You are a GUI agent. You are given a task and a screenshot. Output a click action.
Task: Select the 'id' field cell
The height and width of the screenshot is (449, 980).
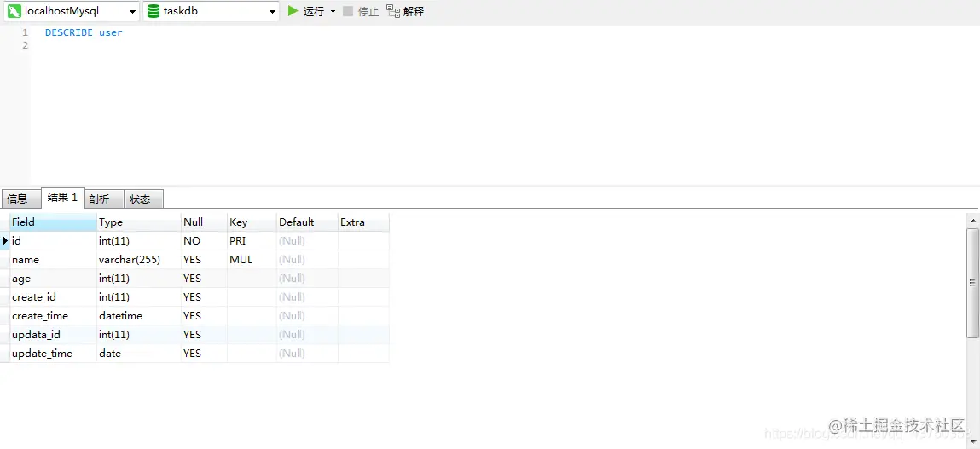(x=53, y=240)
